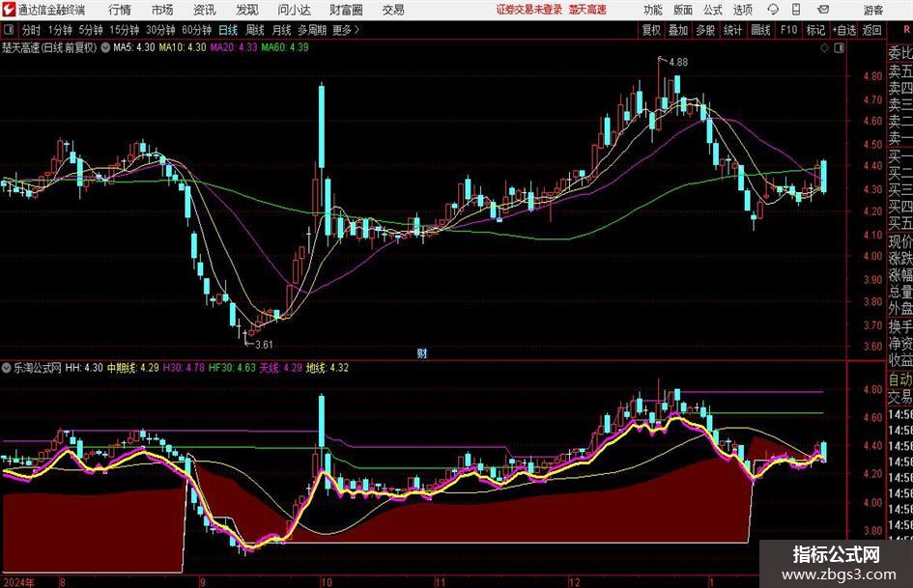Open the 公式 menu
Screen dimensions: 913x588
713,10
